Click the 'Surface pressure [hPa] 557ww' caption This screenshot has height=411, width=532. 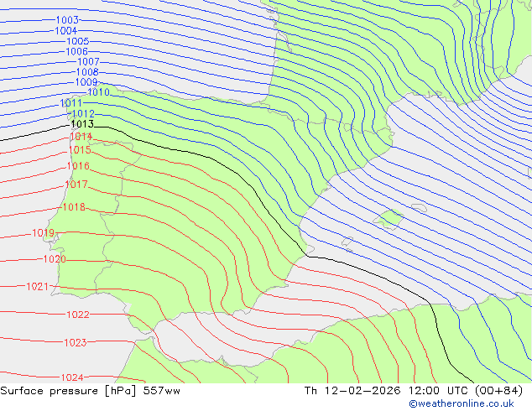(x=91, y=391)
